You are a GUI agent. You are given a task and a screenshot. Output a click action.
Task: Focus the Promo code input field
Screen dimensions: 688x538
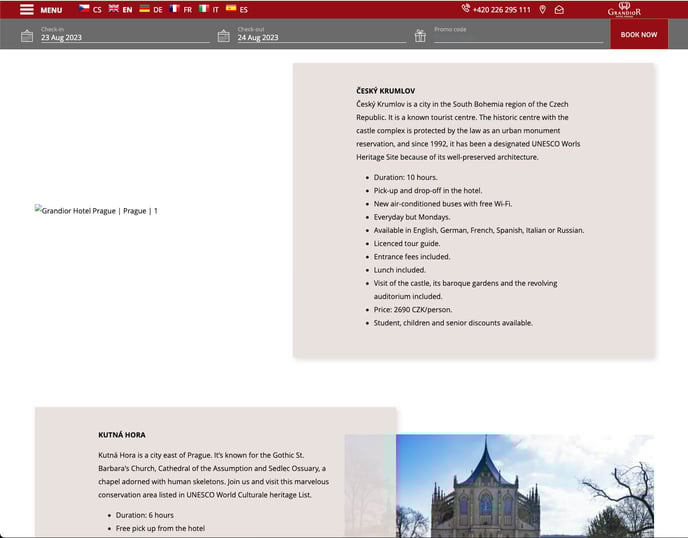[517, 37]
